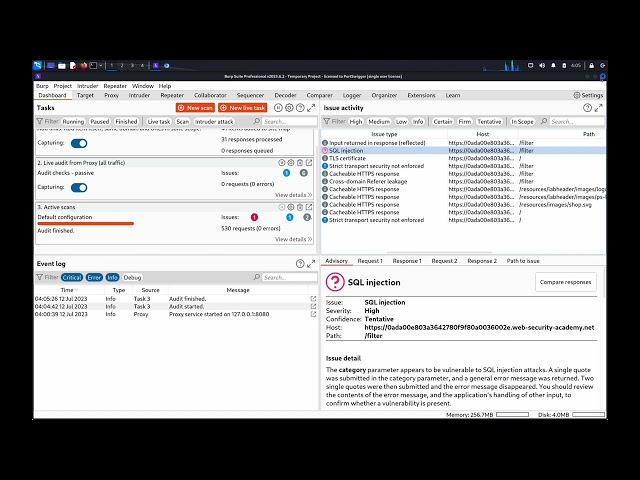Switch to the Proxy tab
Screen dimensions: 640x480
(111, 95)
